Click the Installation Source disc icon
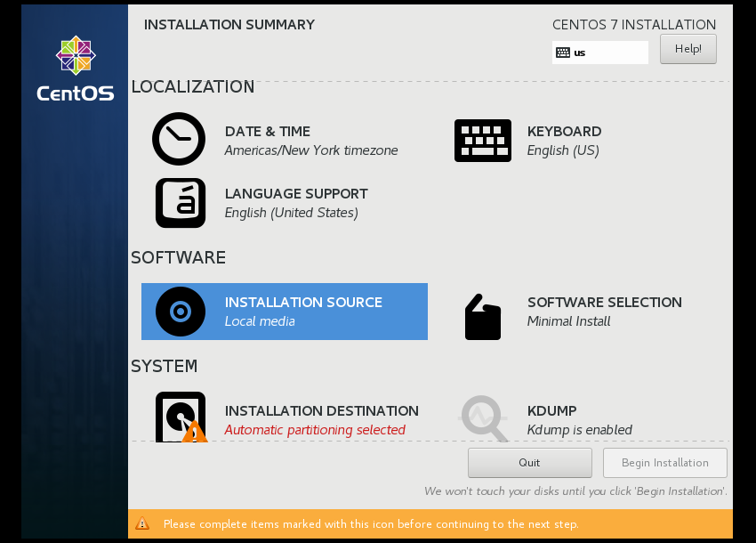The image size is (756, 543). click(181, 312)
